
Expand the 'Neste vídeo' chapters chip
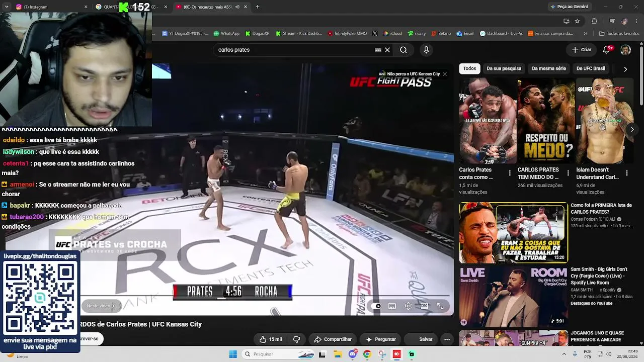coord(101,306)
